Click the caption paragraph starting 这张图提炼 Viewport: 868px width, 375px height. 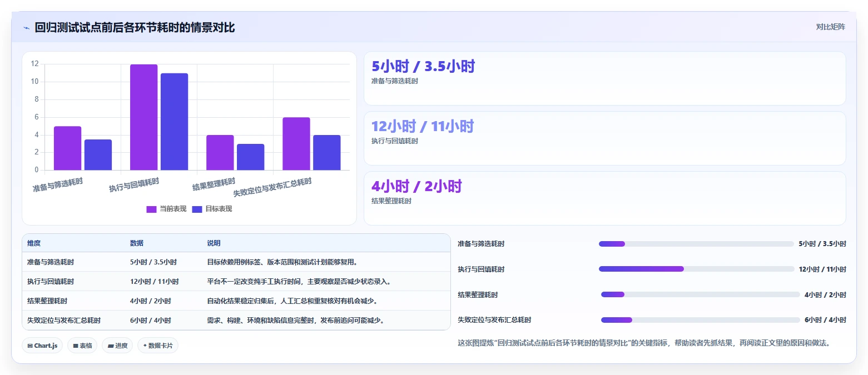[x=646, y=343]
